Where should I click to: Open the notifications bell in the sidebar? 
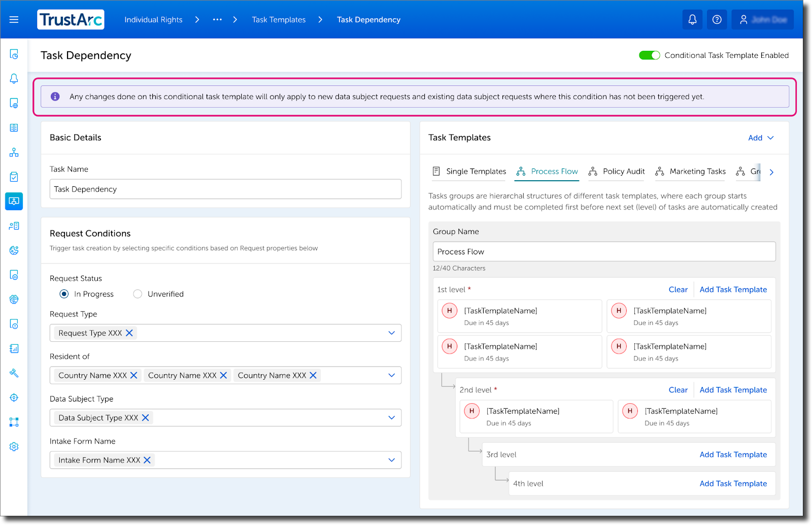[x=14, y=79]
